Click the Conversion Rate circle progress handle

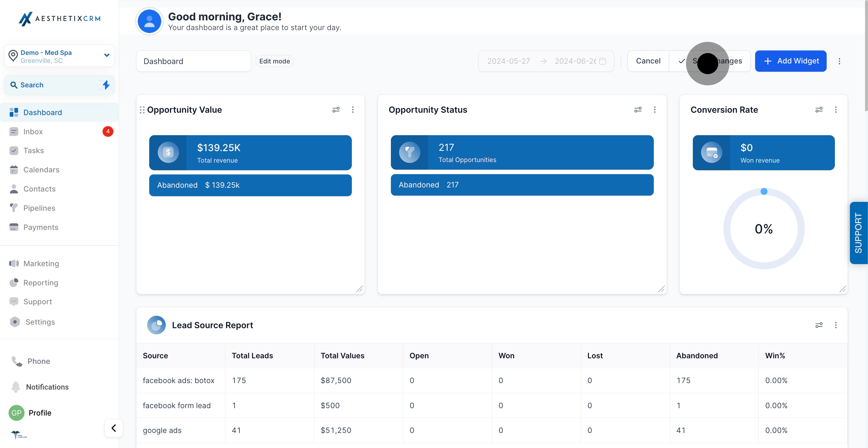click(764, 192)
